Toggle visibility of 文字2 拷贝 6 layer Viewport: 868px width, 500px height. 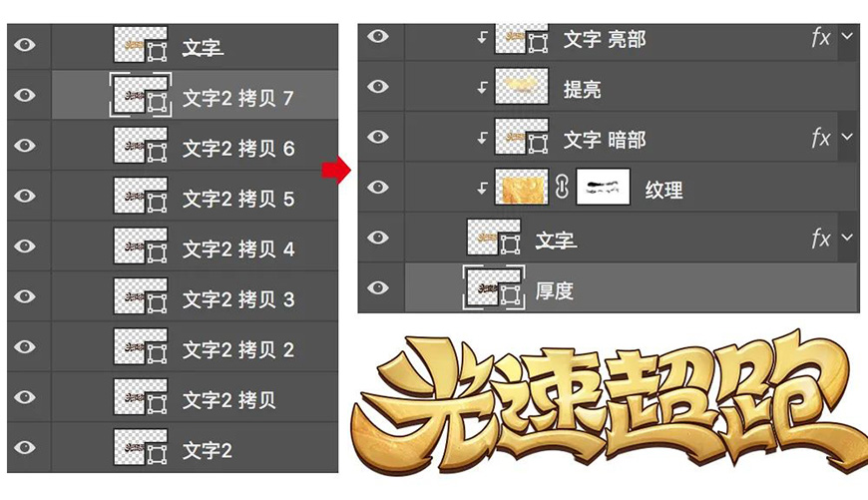[25, 146]
